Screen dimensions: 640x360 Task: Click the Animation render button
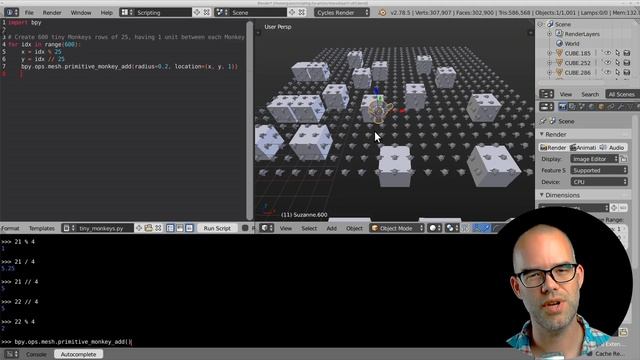click(583, 147)
